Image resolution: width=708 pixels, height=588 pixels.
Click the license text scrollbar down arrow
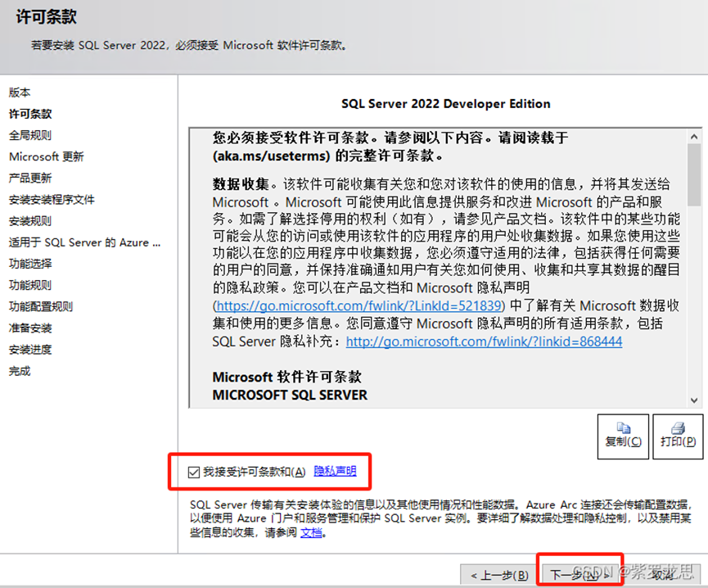pos(694,400)
